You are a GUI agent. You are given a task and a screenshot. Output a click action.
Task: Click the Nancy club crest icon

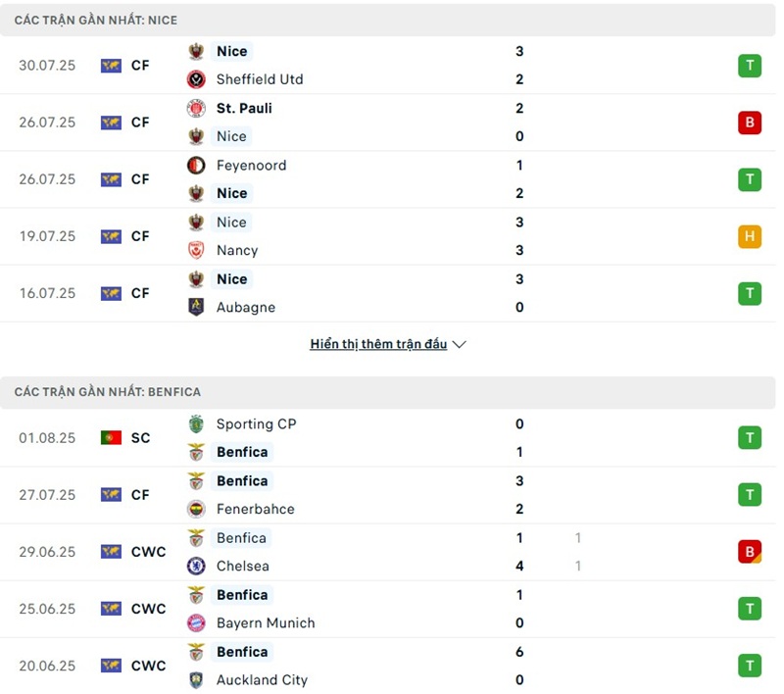coord(196,250)
